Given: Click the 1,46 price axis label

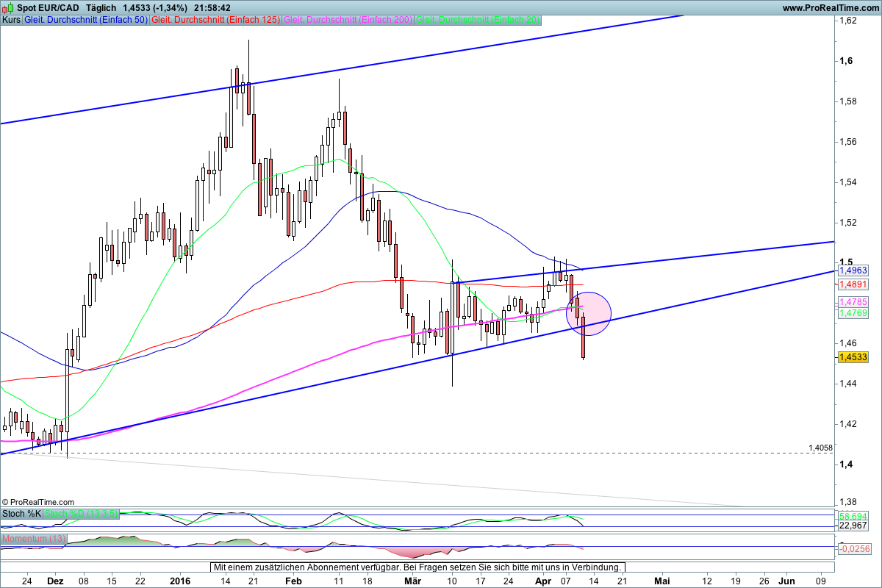Looking at the screenshot, I should click(x=848, y=343).
